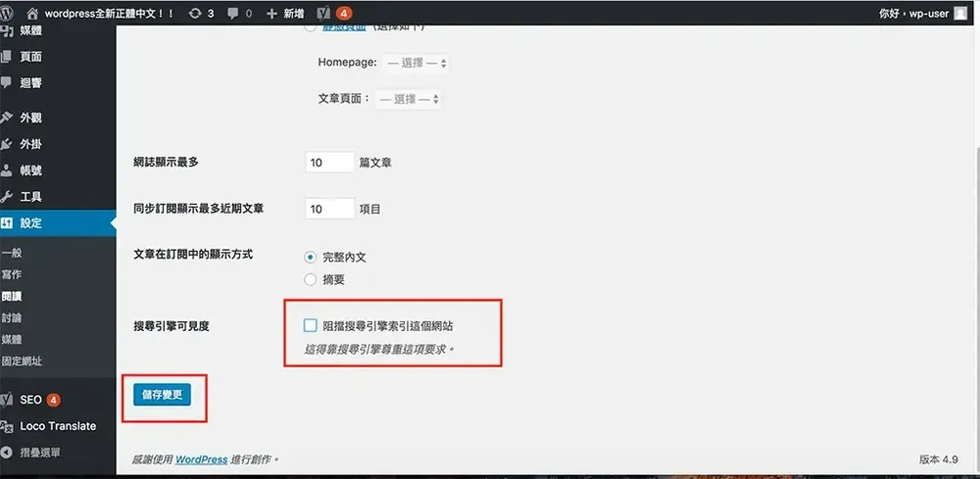Click 文章在訂閱中的顯示方式 label
The image size is (980, 479).
coord(193,255)
